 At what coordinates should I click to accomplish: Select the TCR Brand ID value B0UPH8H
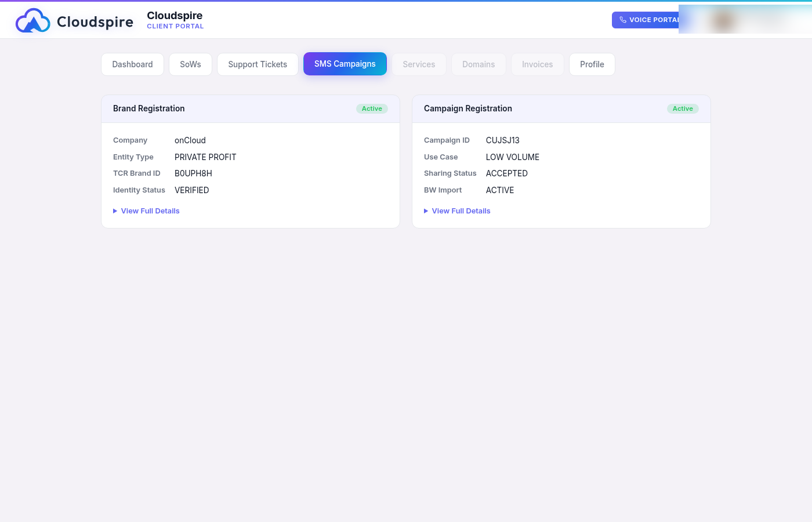coord(193,173)
